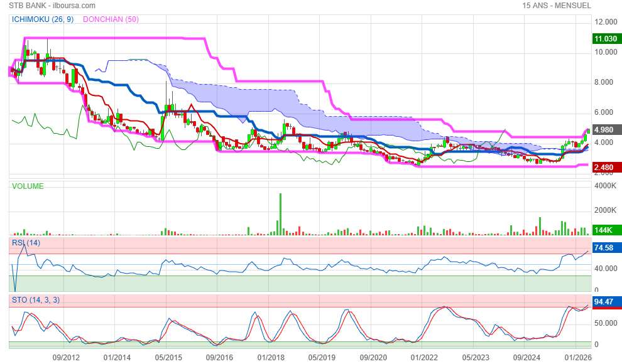622x364 pixels.
Task: Click the 10.000 price axis label
Action: [x=606, y=52]
